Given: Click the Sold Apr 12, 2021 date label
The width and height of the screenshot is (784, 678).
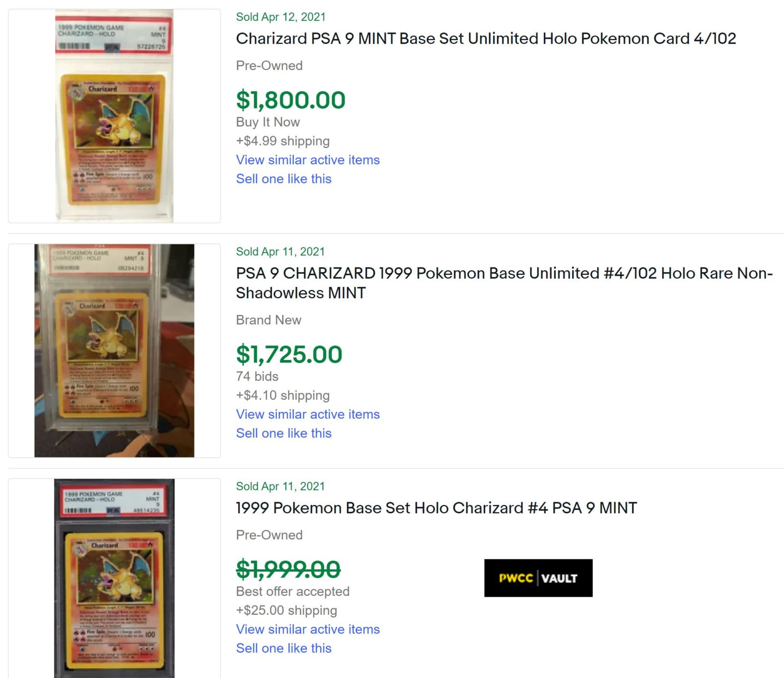Looking at the screenshot, I should tap(280, 17).
